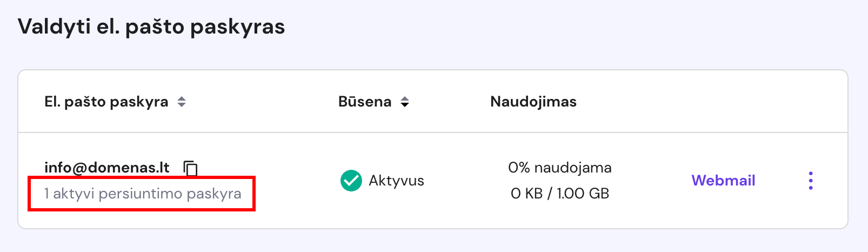Click the blank area of table header row
The height and width of the screenshot is (252, 868).
coord(703,102)
